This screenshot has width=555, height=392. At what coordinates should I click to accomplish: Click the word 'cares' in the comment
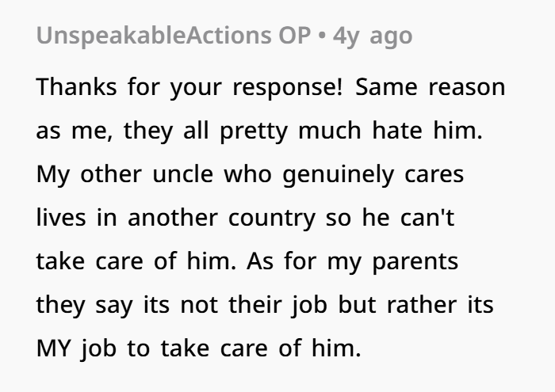coord(434,175)
